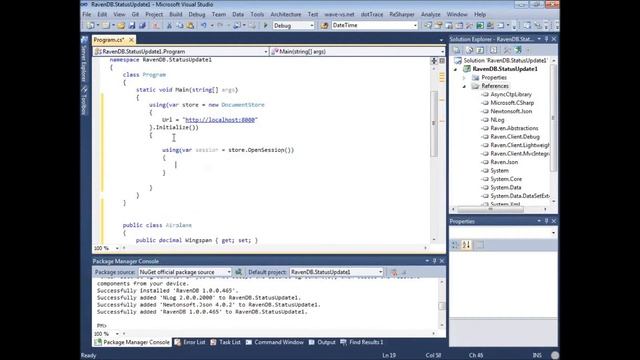Click Alphabetical sort icon in Properties panel
Screen dimensions: 640x360
(466, 244)
